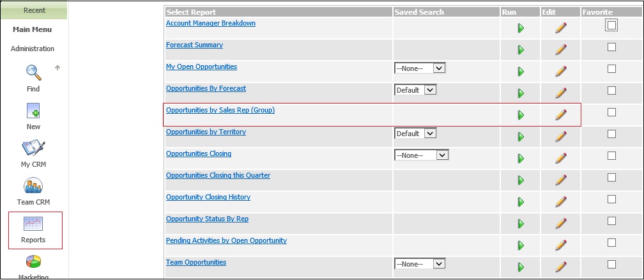Screen dimensions: 644x280
Task: Run the Account Manager Breakdown report
Action: tap(521, 28)
